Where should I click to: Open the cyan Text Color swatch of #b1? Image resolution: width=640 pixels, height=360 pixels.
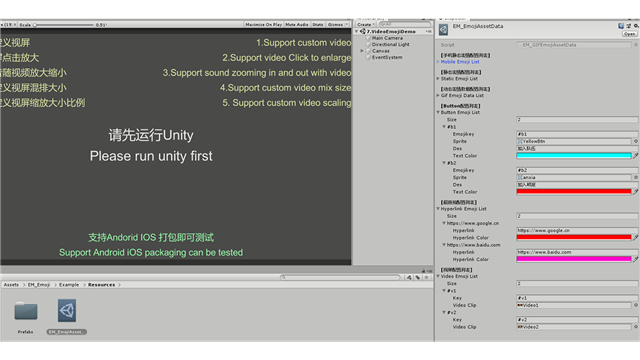point(574,156)
